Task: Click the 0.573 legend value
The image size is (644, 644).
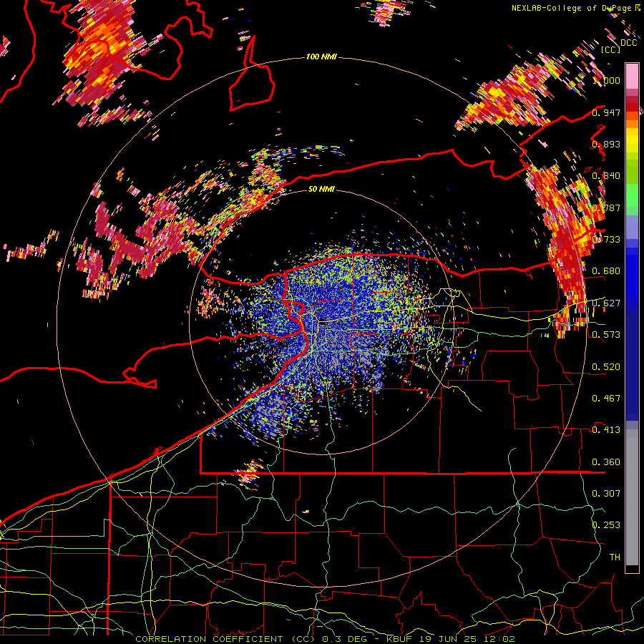Action: point(606,335)
